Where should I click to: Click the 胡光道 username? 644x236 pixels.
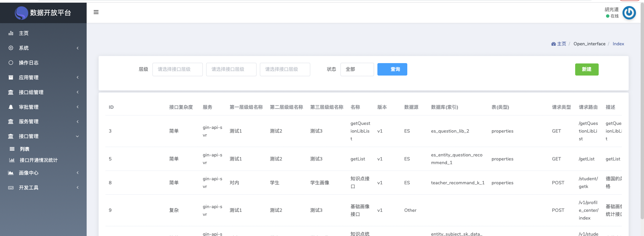[x=611, y=9]
